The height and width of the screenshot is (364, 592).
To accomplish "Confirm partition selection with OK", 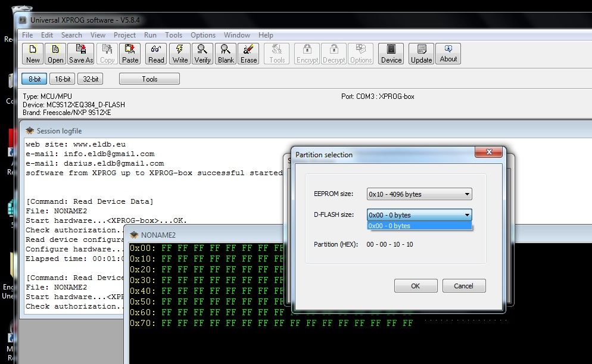I will pos(415,286).
